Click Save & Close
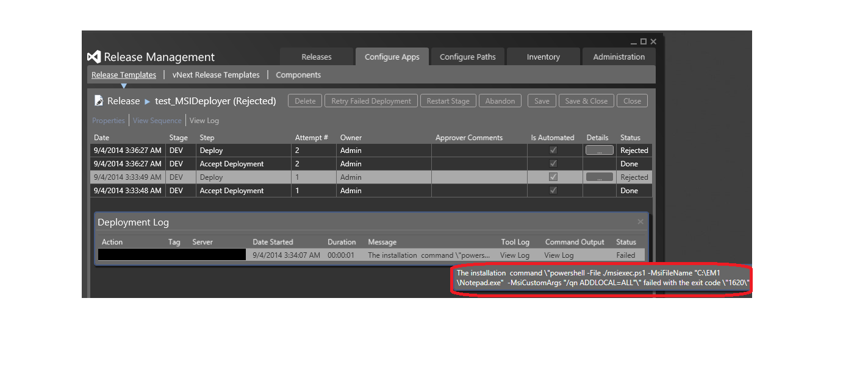 click(586, 101)
